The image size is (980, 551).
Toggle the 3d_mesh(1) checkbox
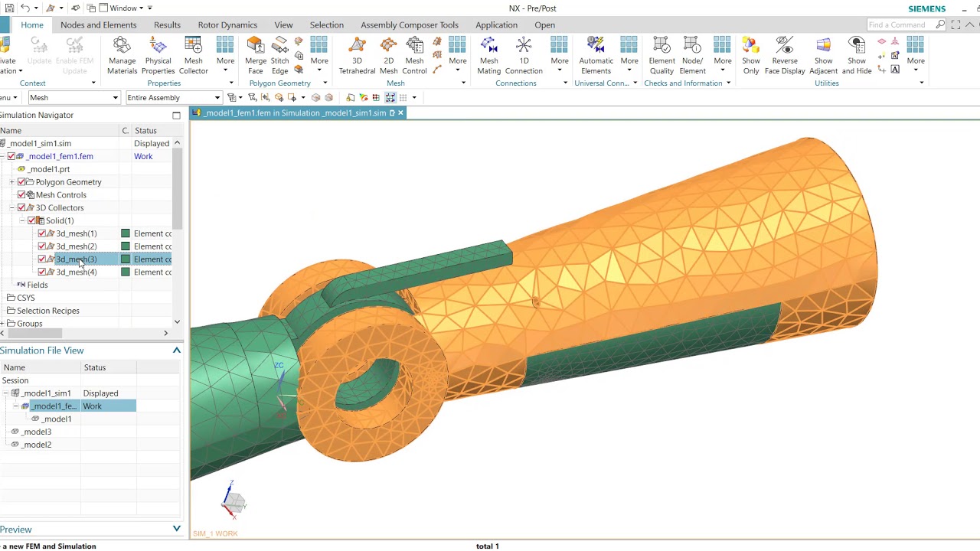pyautogui.click(x=42, y=233)
